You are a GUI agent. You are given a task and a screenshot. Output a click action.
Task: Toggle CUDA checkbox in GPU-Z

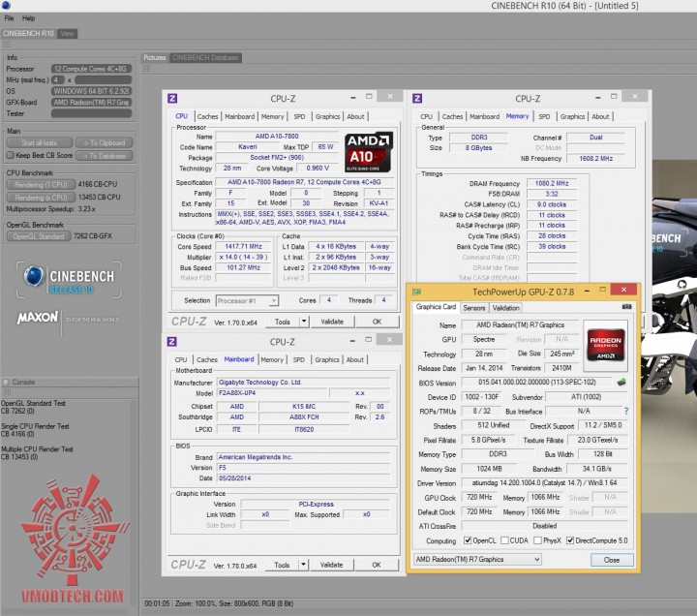tap(504, 540)
